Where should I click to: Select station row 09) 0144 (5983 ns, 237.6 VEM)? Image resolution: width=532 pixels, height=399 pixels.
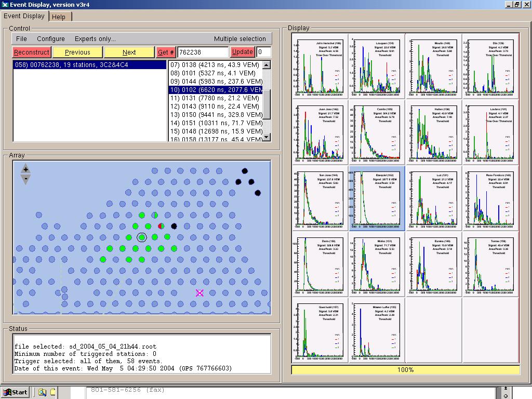click(216, 82)
